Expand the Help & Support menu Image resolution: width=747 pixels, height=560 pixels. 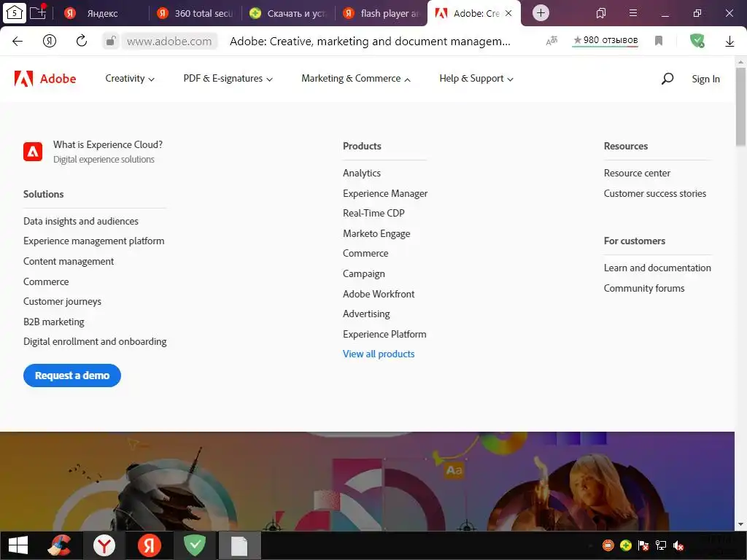(x=476, y=79)
